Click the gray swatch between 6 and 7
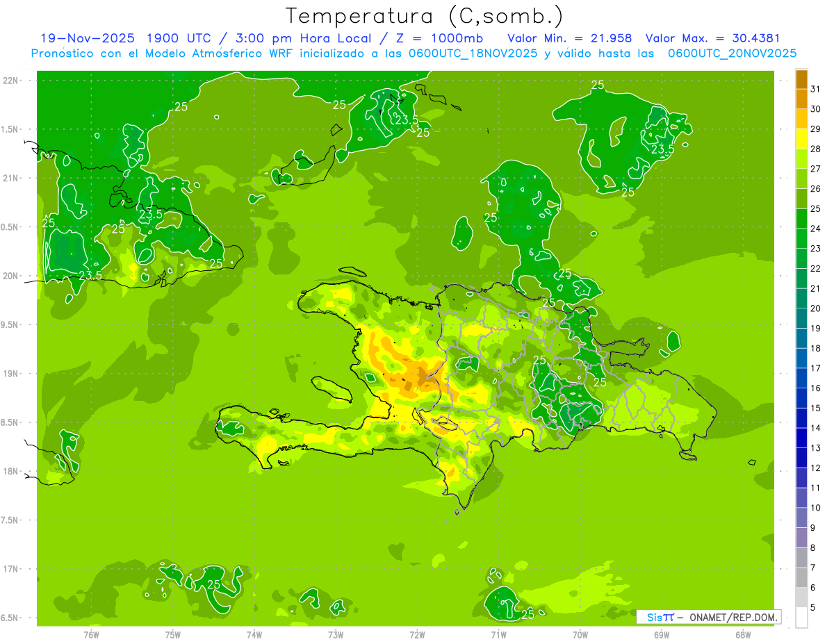834x644 pixels. (x=801, y=577)
